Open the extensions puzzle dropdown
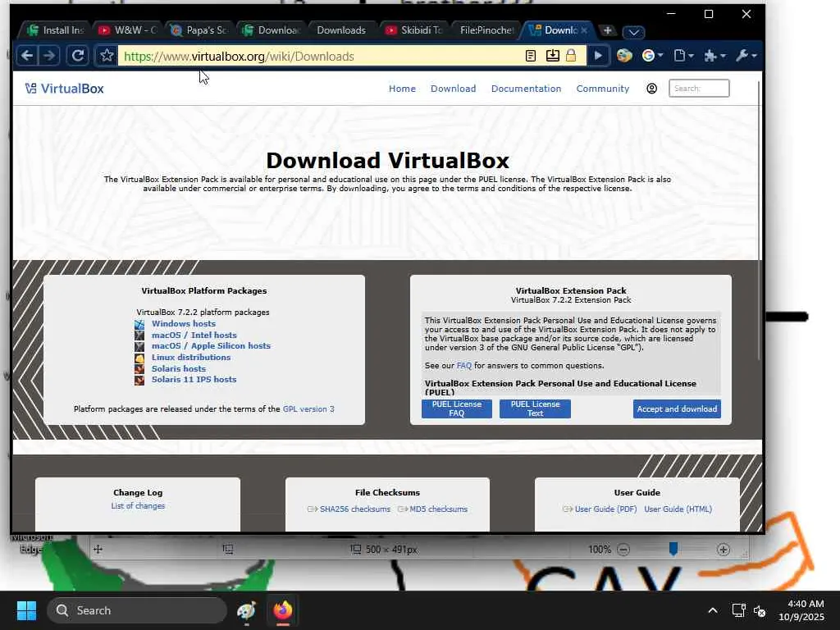The image size is (840, 630). (x=714, y=56)
